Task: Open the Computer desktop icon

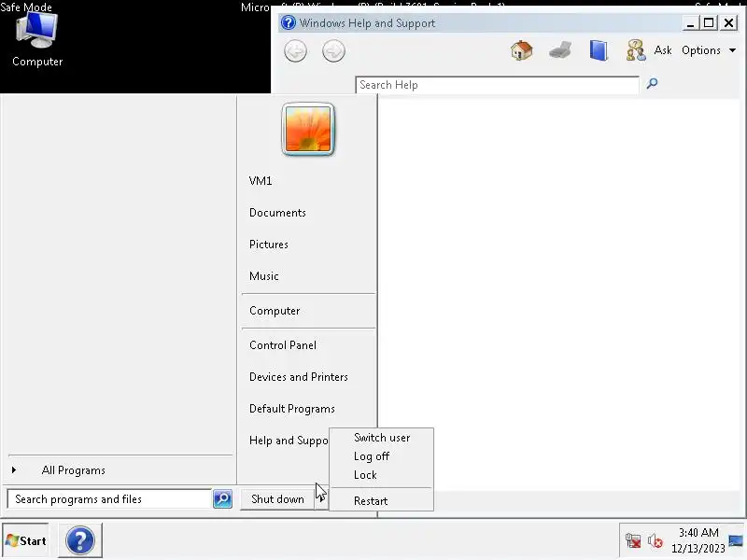Action: 37,40
